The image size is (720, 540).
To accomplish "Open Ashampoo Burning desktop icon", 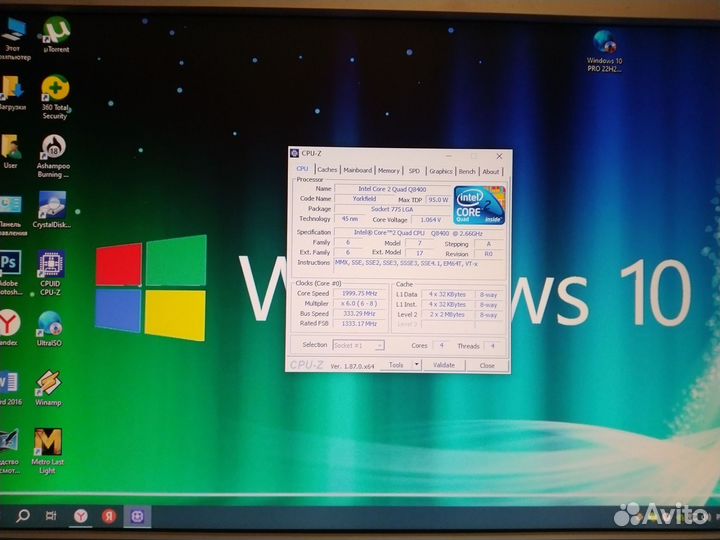I will [53, 156].
